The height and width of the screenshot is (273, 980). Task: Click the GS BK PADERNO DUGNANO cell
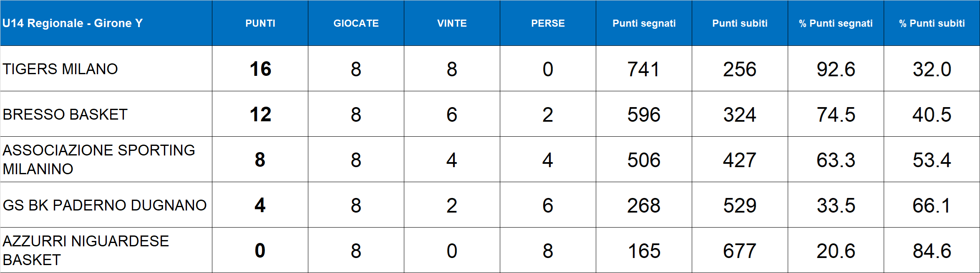[105, 205]
